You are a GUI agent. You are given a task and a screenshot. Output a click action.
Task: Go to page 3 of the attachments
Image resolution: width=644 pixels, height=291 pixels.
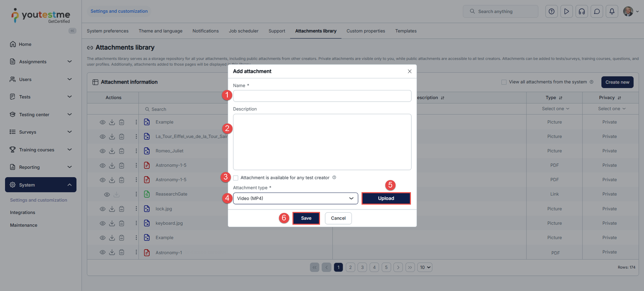click(x=362, y=267)
